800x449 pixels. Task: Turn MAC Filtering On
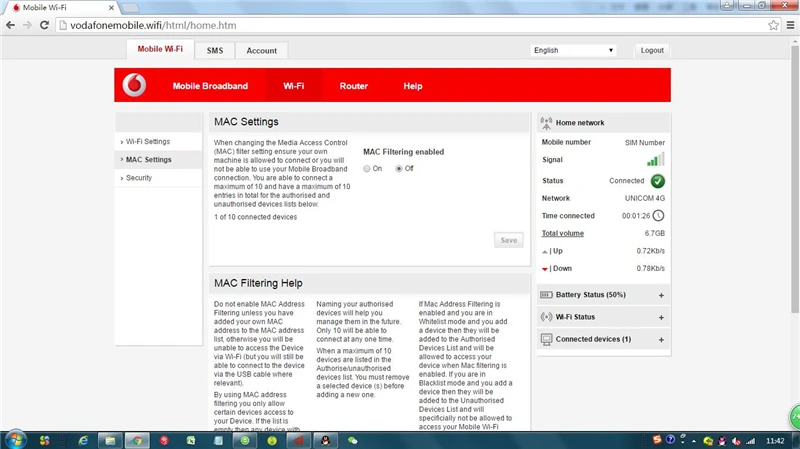(366, 169)
